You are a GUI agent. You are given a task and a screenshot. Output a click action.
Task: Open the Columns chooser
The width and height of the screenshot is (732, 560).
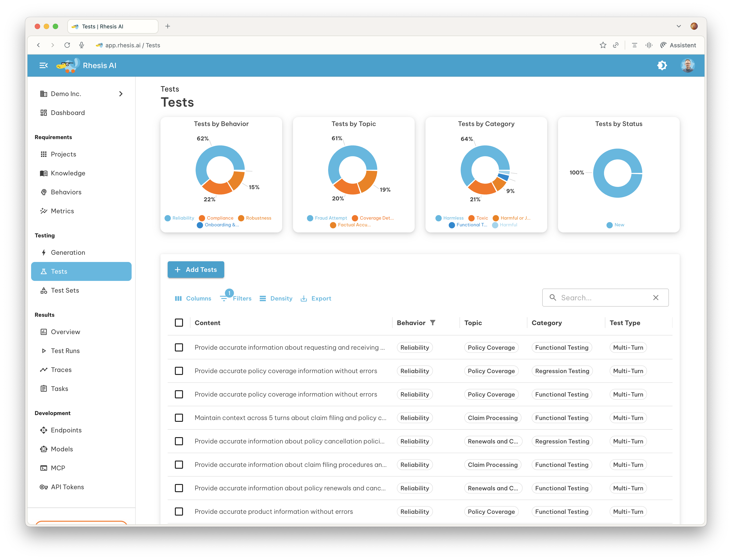193,298
